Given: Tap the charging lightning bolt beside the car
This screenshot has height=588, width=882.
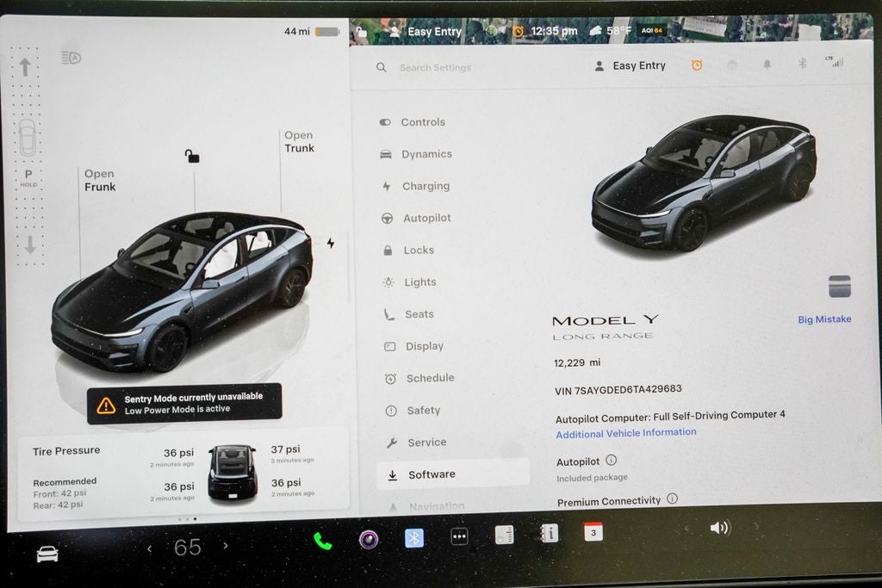Looking at the screenshot, I should click(x=331, y=243).
